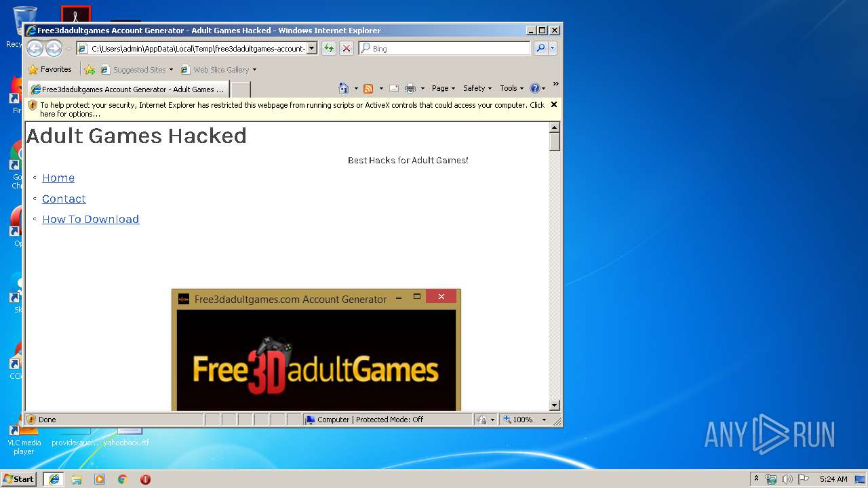Follow the Contact link

click(x=64, y=199)
